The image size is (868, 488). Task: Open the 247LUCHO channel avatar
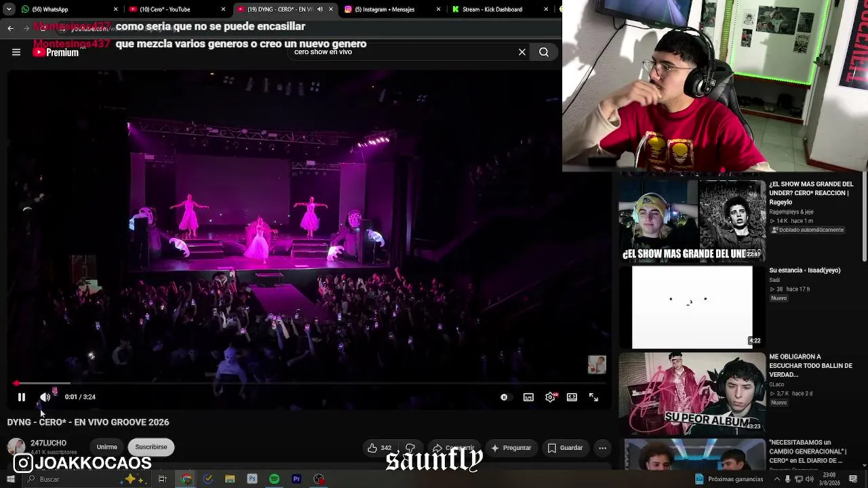click(x=16, y=447)
